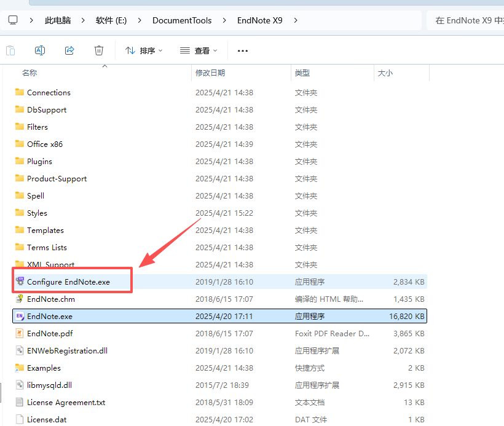The width and height of the screenshot is (504, 426).
Task: Expand chevron after EndNote X9 in path
Action: [296, 20]
